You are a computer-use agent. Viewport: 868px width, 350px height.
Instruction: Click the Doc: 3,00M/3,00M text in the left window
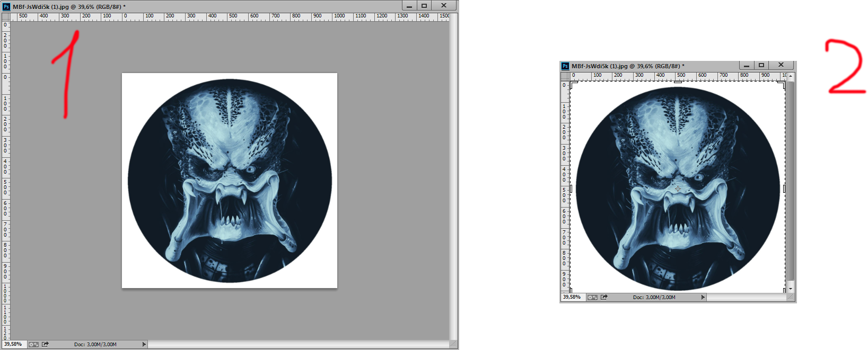pyautogui.click(x=95, y=344)
